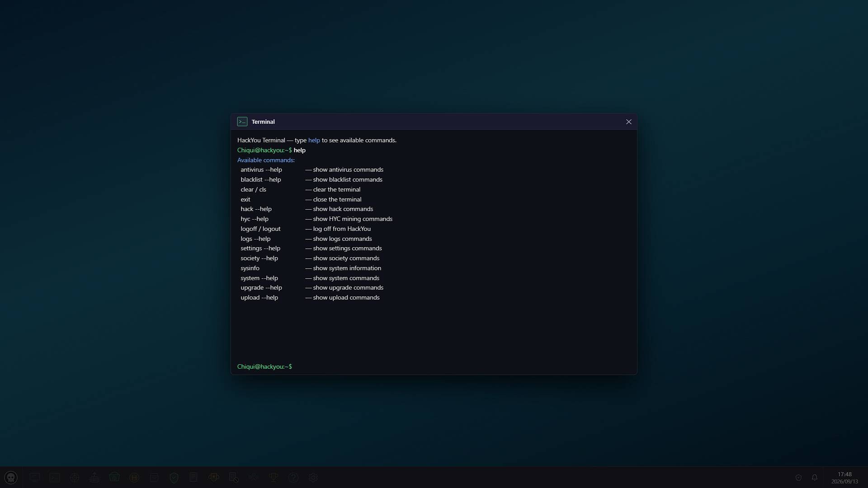
Task: Click the 'hack --help' command text
Action: pyautogui.click(x=256, y=209)
